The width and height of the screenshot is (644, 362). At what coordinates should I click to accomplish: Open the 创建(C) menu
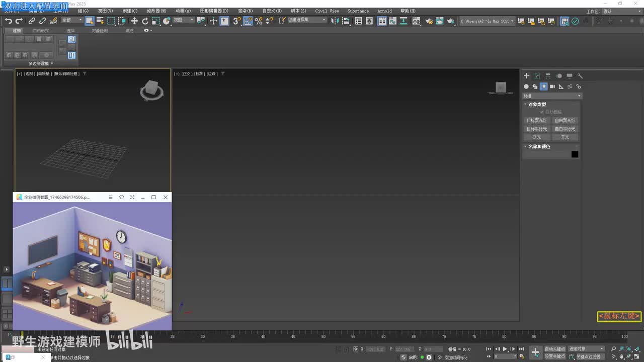point(130,11)
